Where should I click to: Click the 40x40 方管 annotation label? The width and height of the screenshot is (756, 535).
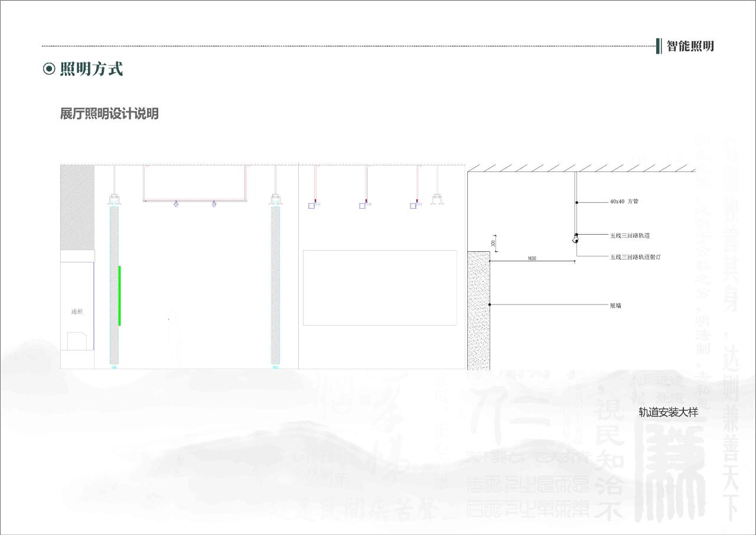point(624,202)
